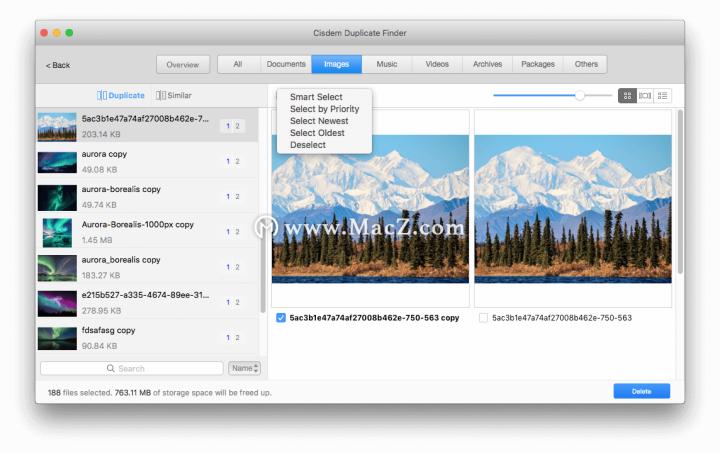Open the Name sort dropdown
This screenshot has width=720, height=454.
244,369
